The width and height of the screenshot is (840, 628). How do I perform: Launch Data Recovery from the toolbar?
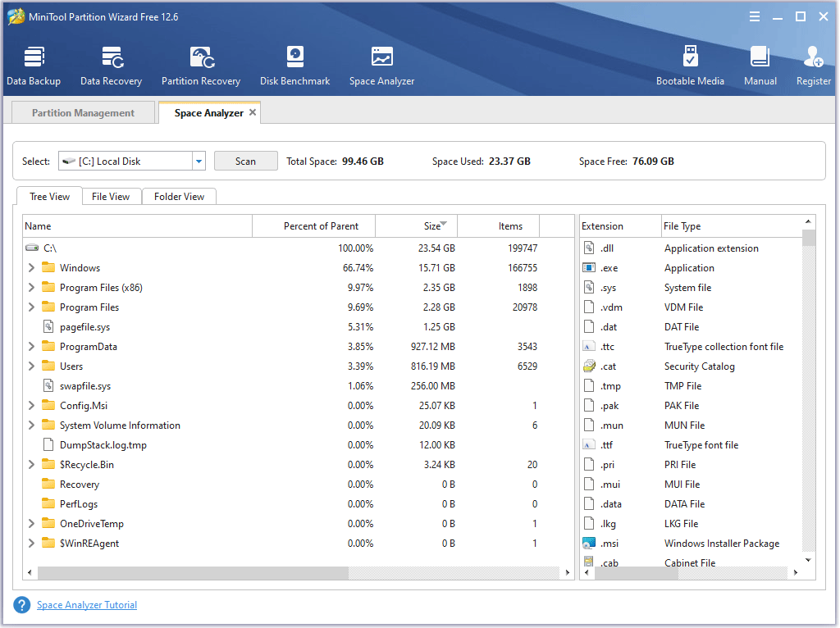coord(112,66)
